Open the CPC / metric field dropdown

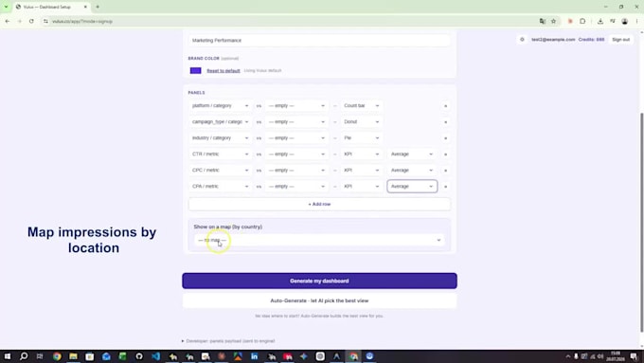220,170
